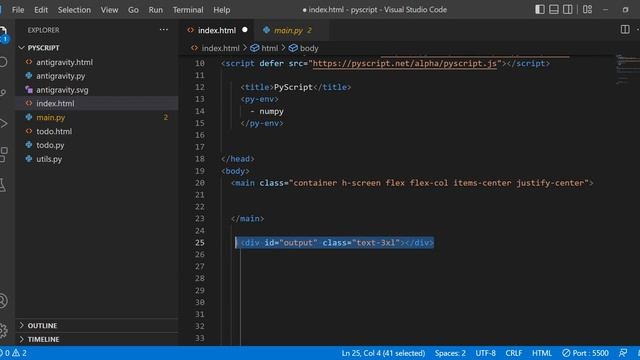Open the customize layout icon

click(587, 9)
